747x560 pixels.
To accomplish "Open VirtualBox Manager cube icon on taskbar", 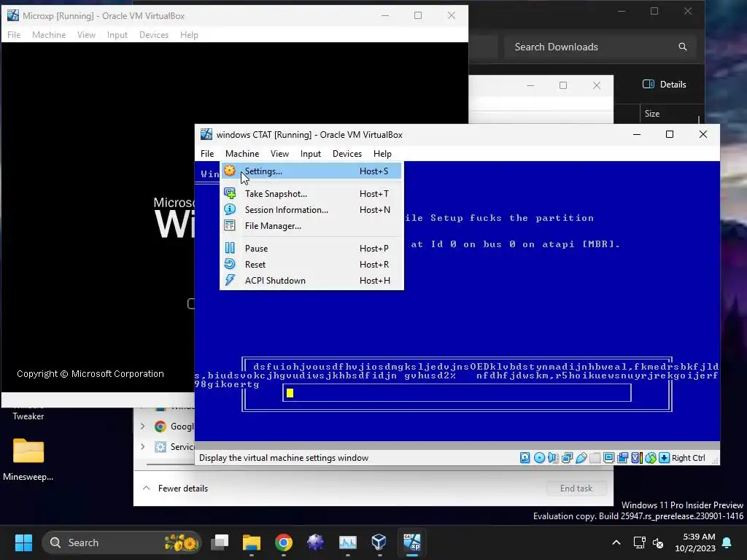I will pos(379,542).
